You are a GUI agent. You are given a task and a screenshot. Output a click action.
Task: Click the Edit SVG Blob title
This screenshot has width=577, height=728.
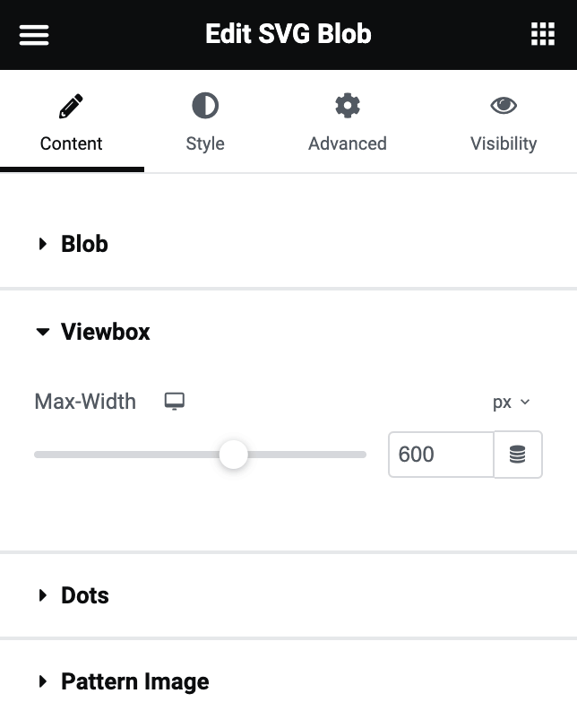[288, 34]
